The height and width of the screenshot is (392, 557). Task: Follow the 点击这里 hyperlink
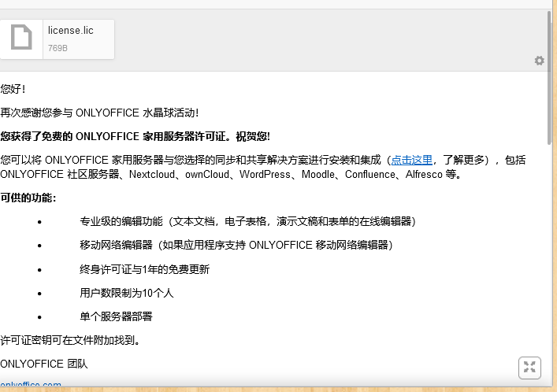pyautogui.click(x=411, y=160)
